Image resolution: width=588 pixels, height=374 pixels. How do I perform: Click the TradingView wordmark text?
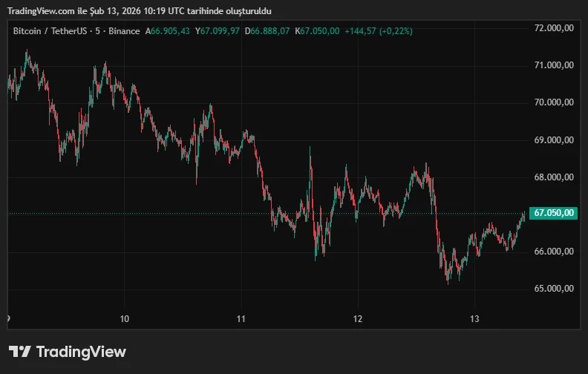[x=81, y=352]
